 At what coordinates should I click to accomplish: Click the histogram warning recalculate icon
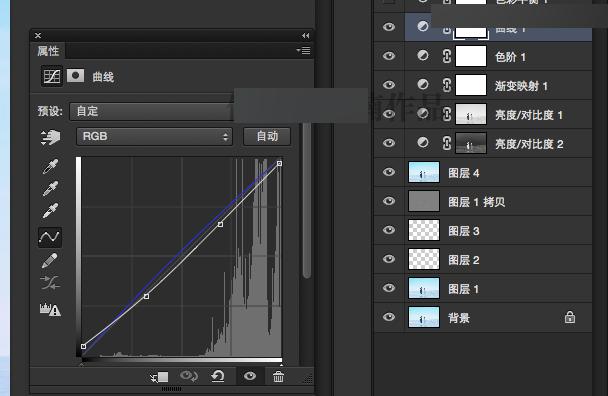coord(50,309)
